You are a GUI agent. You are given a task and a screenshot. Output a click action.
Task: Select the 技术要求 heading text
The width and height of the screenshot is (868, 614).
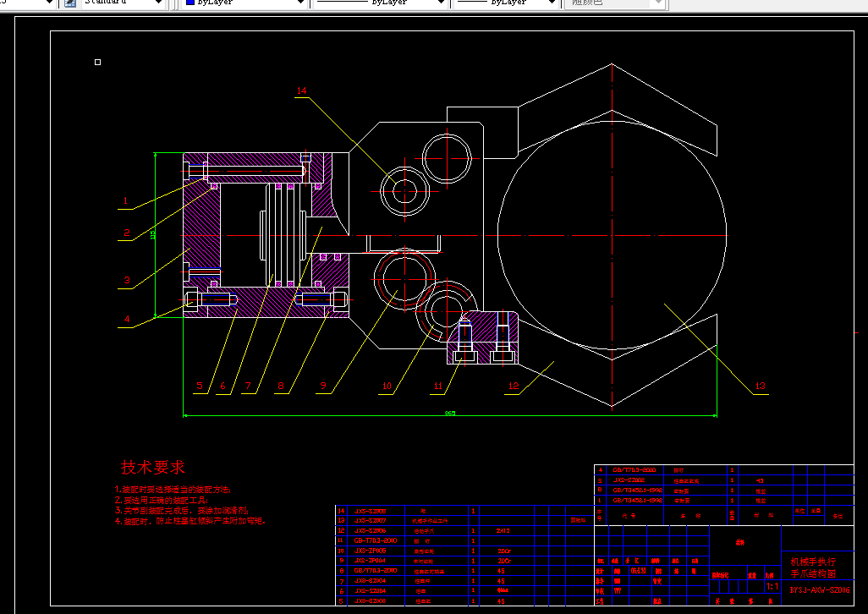point(153,468)
